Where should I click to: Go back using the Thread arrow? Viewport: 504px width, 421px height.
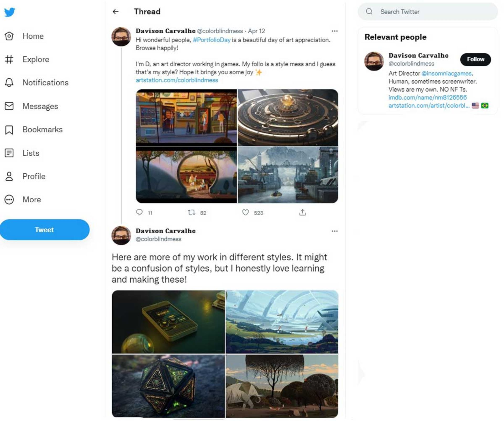115,12
